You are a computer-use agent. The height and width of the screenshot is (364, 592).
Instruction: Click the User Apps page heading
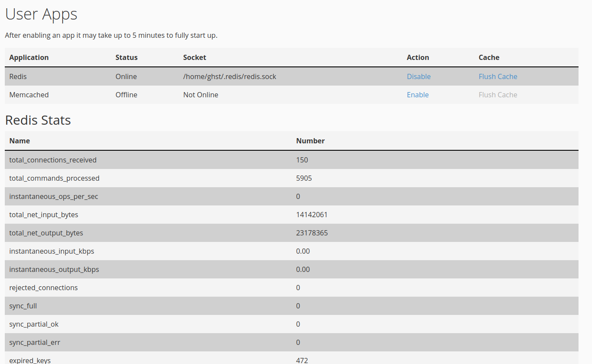click(41, 14)
